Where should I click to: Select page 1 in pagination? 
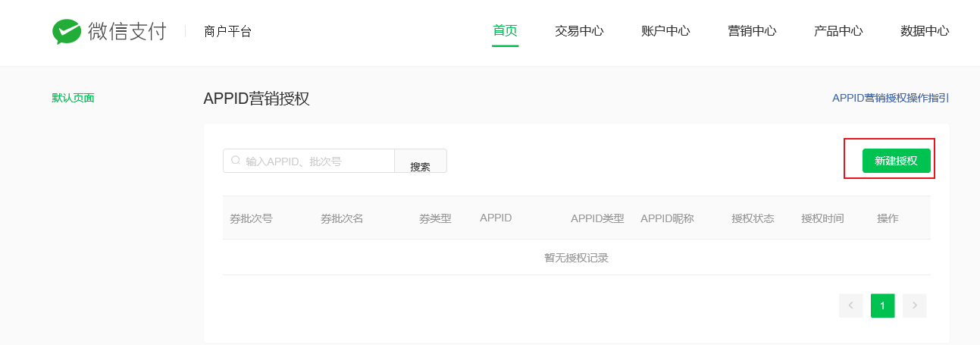(x=883, y=306)
